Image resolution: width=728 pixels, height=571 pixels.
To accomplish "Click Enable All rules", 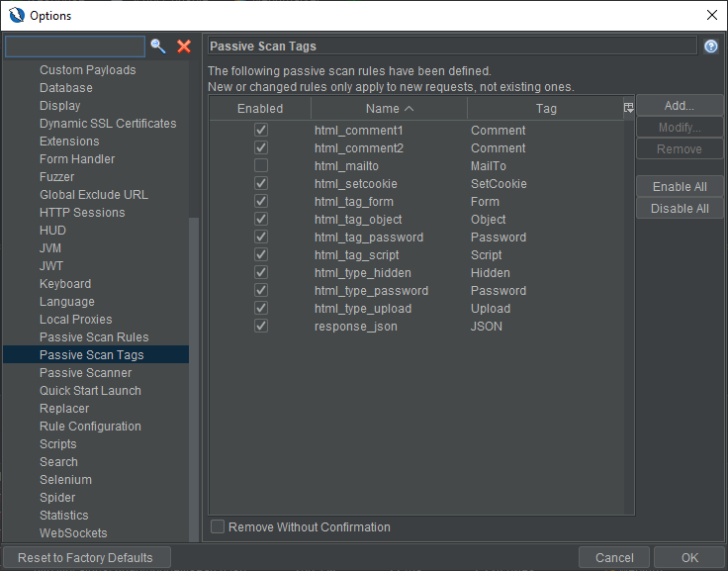I will [x=680, y=187].
